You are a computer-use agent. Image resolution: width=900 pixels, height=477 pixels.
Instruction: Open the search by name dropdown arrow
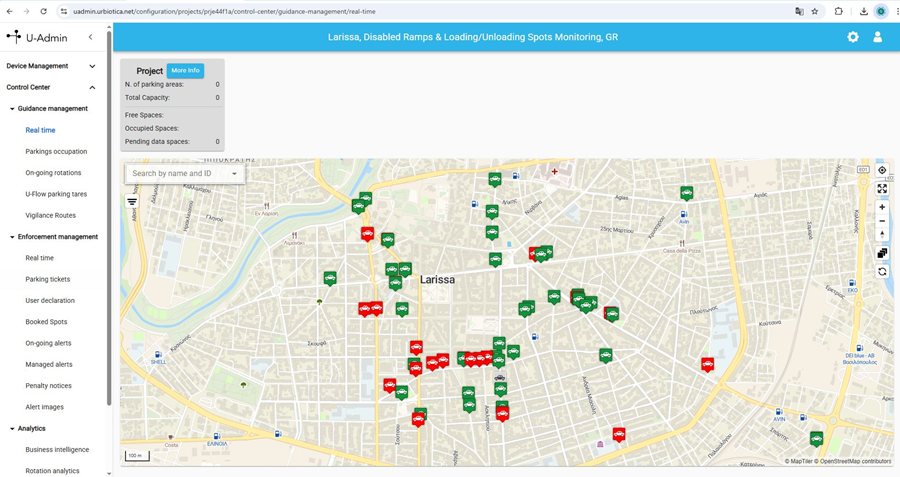pos(235,174)
